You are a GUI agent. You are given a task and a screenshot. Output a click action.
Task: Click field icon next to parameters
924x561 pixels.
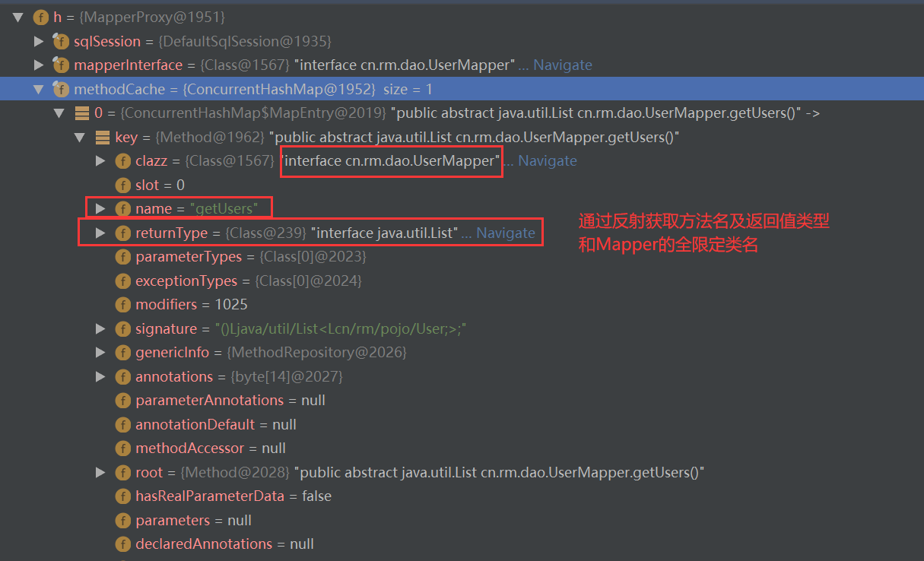tap(122, 520)
